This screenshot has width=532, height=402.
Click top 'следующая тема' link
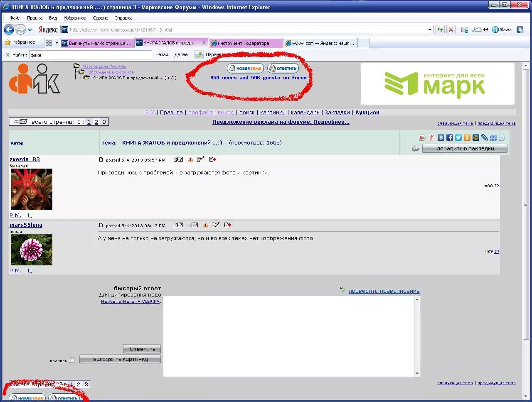[x=455, y=123]
